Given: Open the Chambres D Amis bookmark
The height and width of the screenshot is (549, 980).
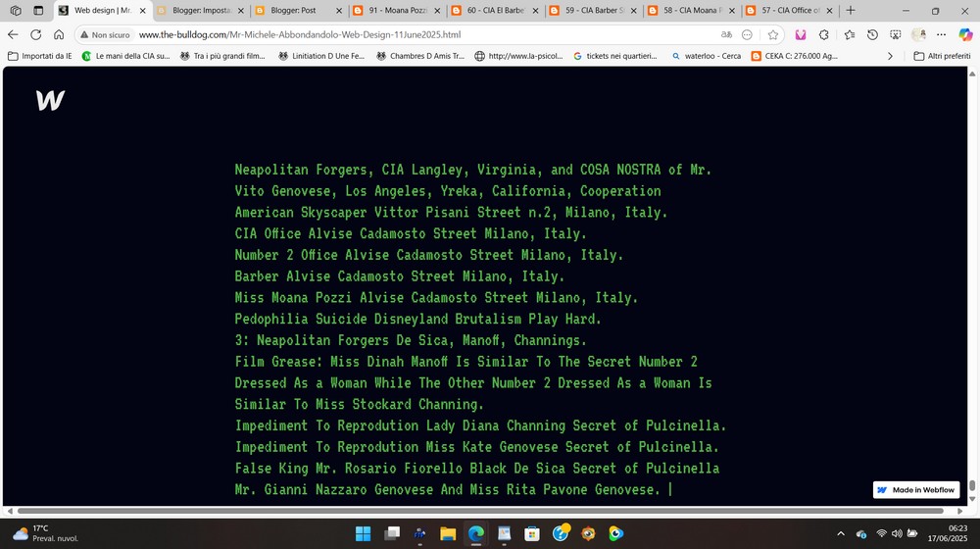Looking at the screenshot, I should [x=420, y=56].
